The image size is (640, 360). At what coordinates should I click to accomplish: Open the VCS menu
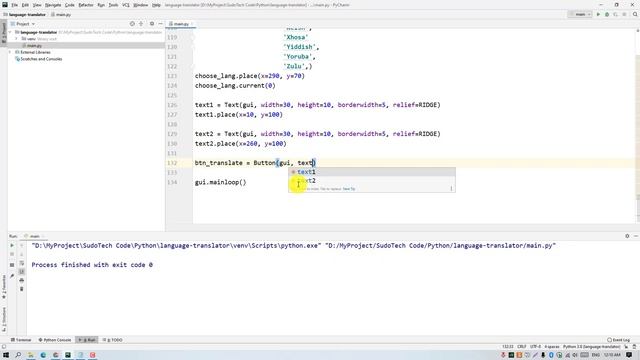point(126,5)
